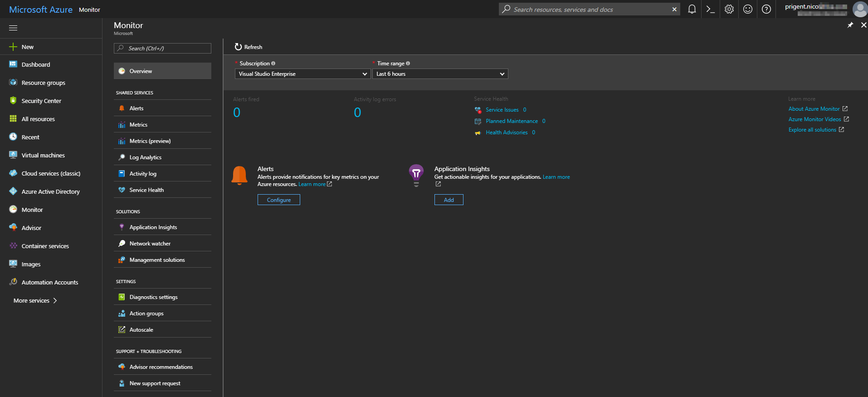Viewport: 868px width, 397px height.
Task: Open Advisor recommendations menu item
Action: point(162,367)
